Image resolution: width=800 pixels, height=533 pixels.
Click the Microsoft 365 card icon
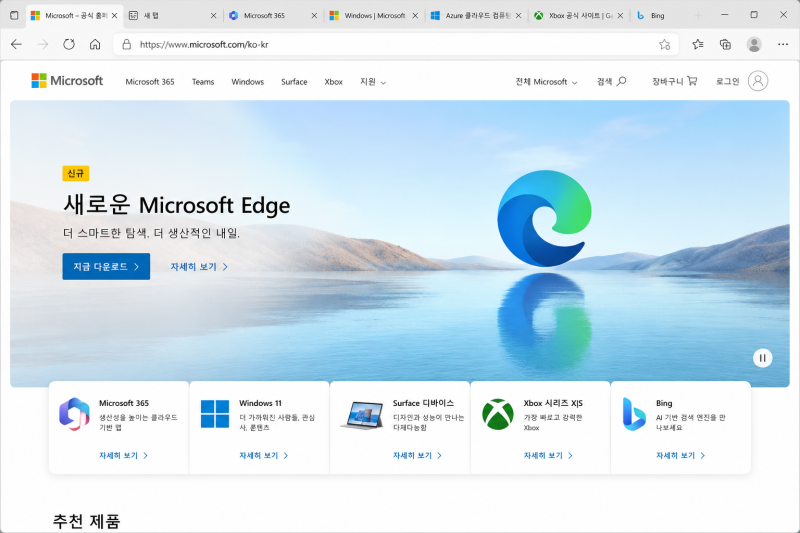[x=74, y=414]
